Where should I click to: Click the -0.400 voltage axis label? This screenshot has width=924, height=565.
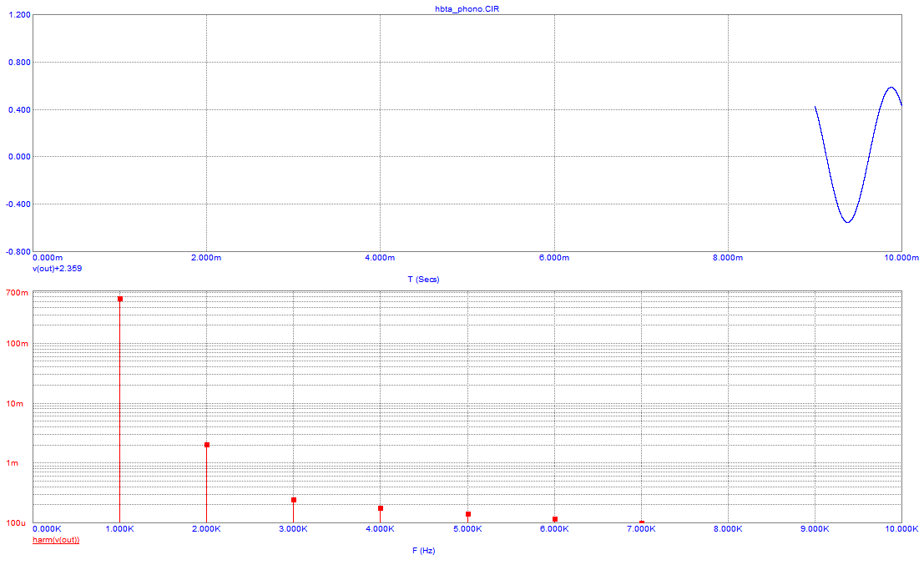coord(18,204)
